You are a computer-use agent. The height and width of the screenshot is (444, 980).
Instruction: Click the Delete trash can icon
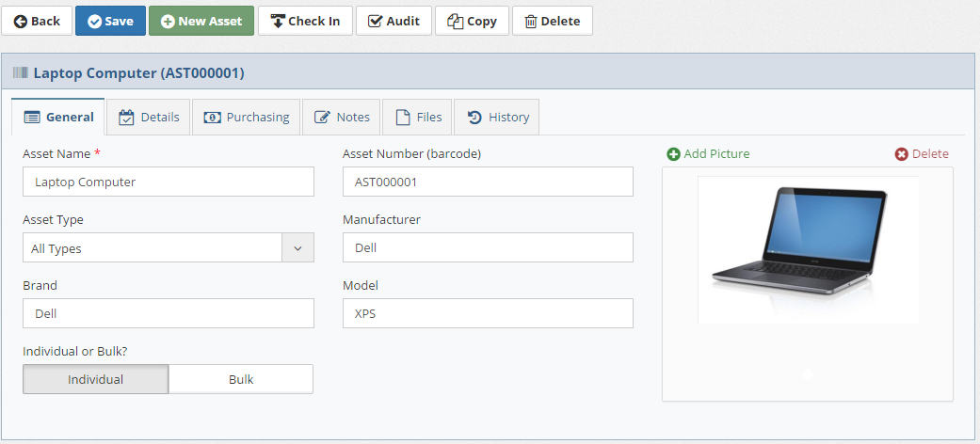[531, 22]
